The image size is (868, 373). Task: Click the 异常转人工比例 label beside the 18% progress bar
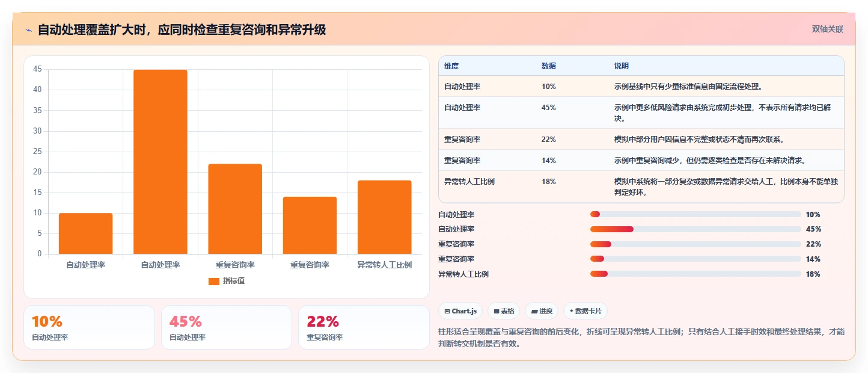[x=463, y=274]
